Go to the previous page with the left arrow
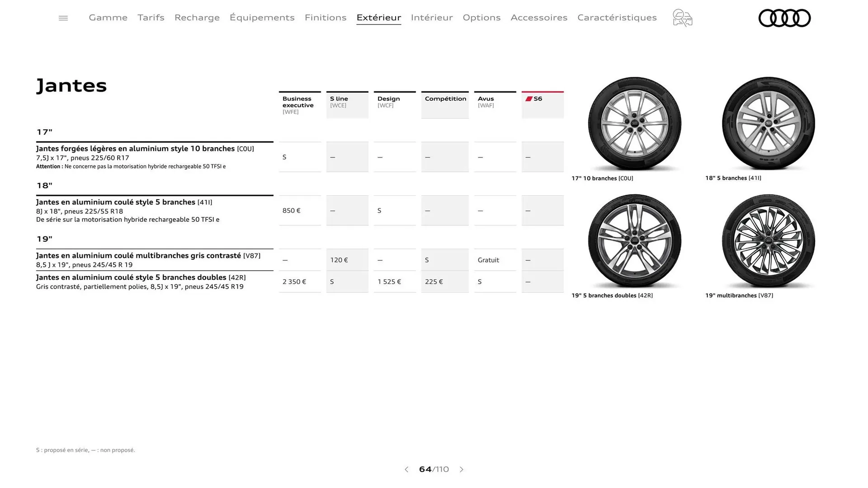This screenshot has width=868, height=488. coord(406,469)
